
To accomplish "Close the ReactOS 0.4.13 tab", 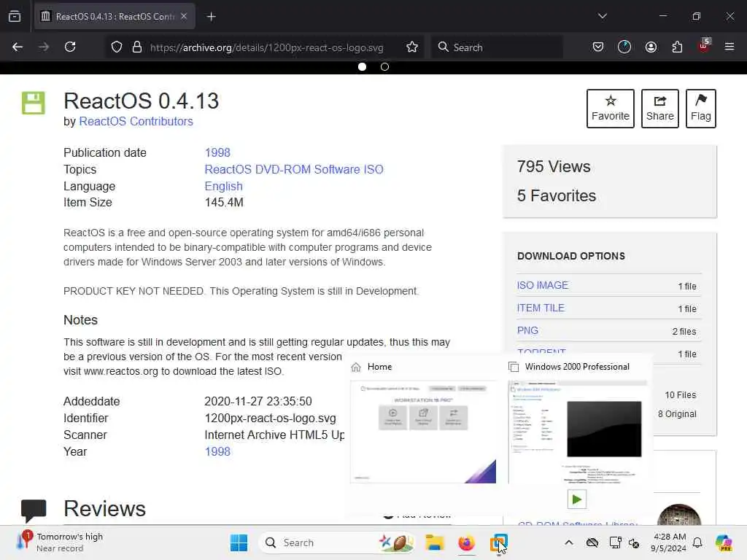I will point(184,16).
